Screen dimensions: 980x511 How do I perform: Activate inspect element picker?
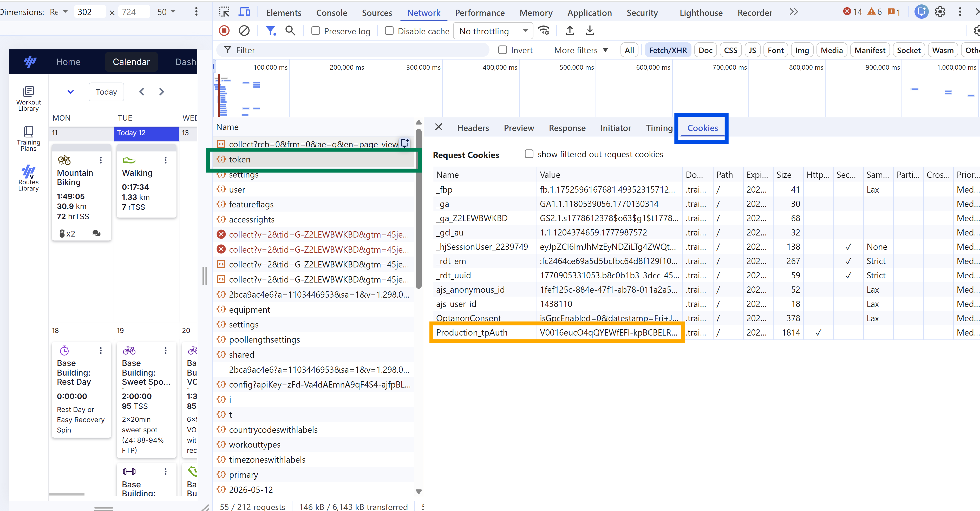tap(224, 12)
